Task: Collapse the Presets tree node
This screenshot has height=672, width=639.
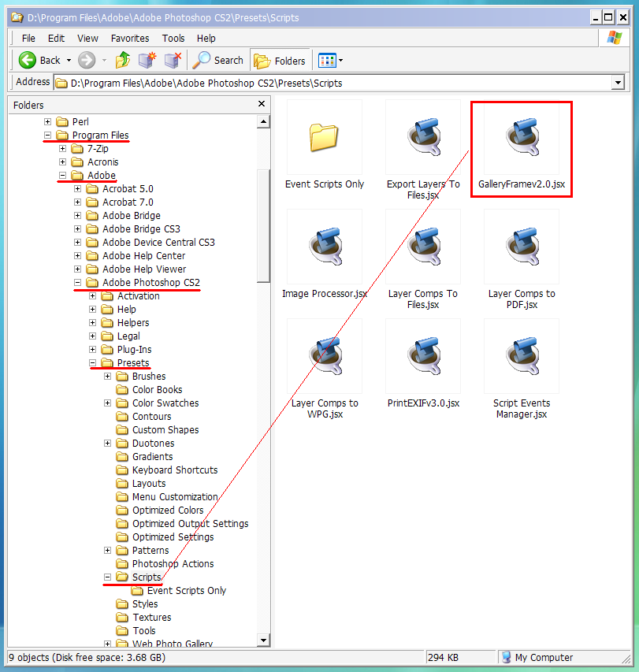Action: (92, 363)
